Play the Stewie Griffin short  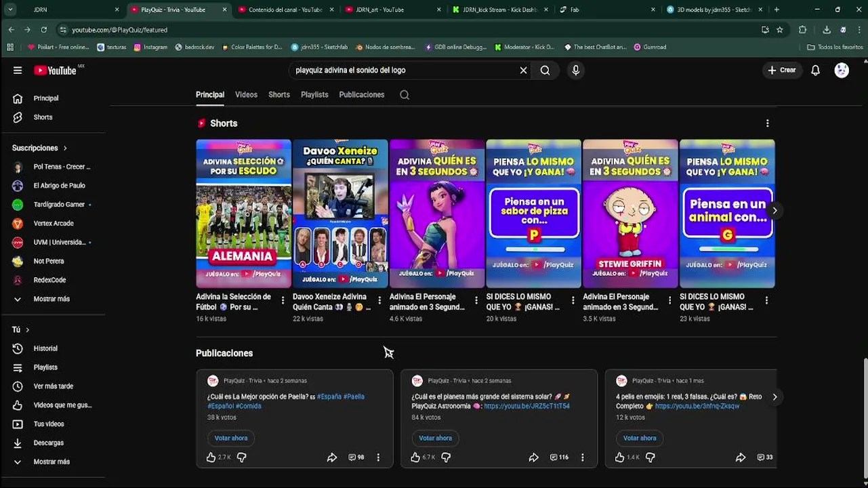630,213
